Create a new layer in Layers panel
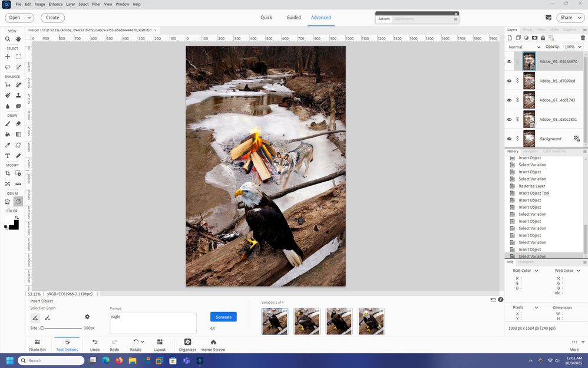The width and height of the screenshot is (588, 368). click(510, 38)
